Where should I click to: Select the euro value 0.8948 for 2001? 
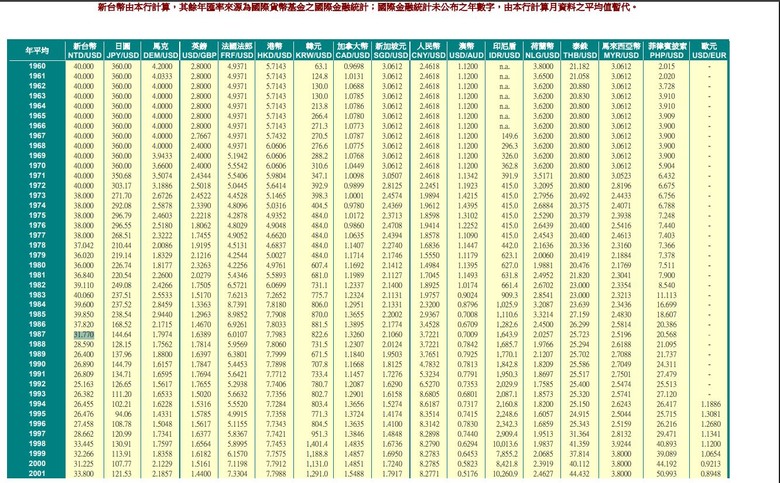click(710, 474)
